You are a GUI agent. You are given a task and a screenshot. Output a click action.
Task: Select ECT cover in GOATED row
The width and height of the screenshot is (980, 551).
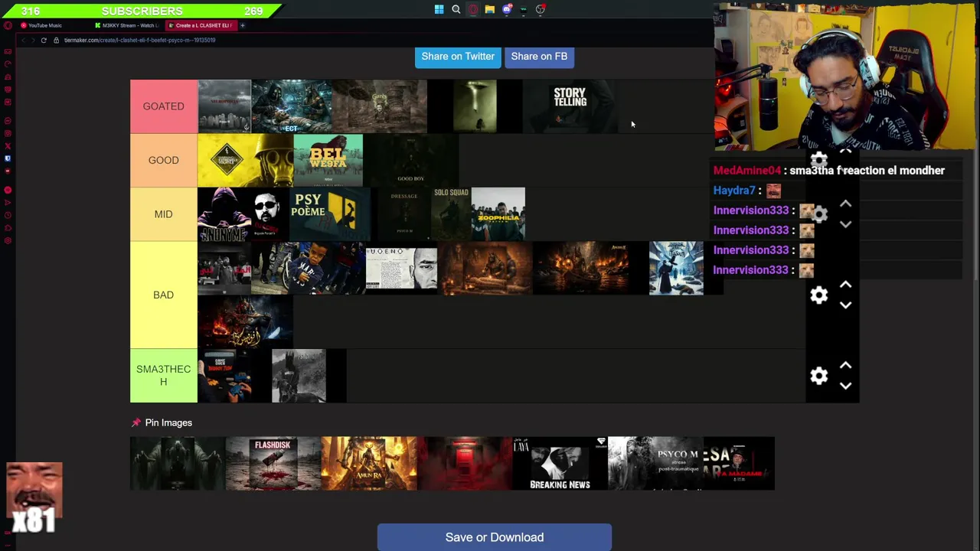tap(292, 106)
